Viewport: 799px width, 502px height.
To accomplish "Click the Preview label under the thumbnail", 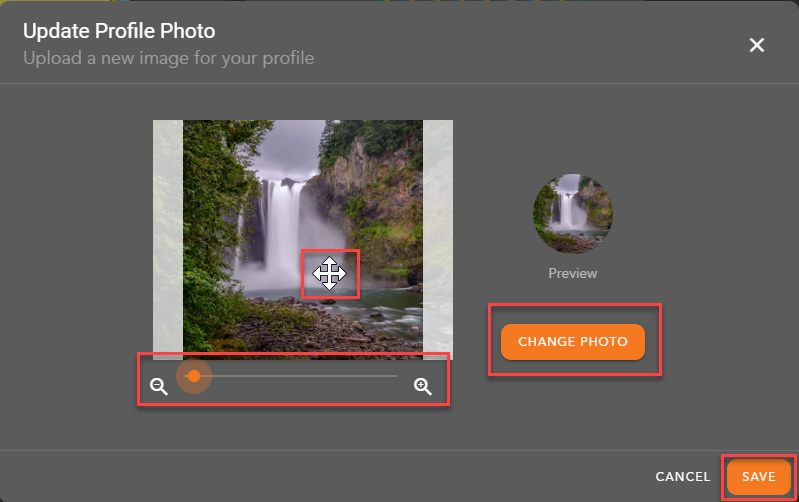I will [573, 273].
